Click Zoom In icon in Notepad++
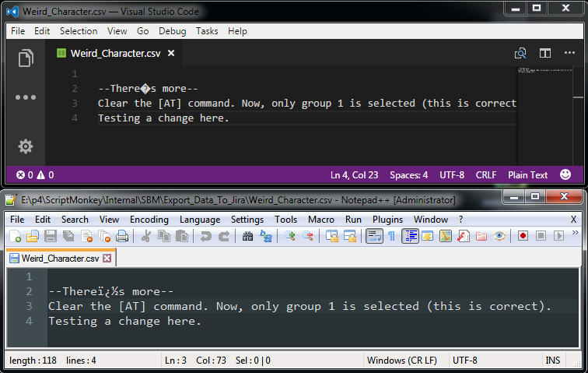 290,236
